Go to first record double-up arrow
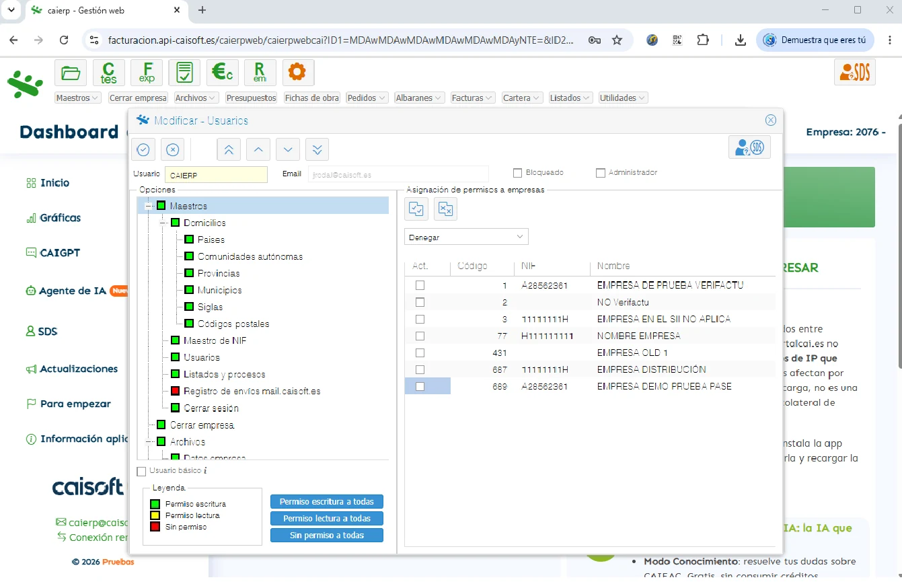Image resolution: width=902 pixels, height=588 pixels. click(x=229, y=149)
